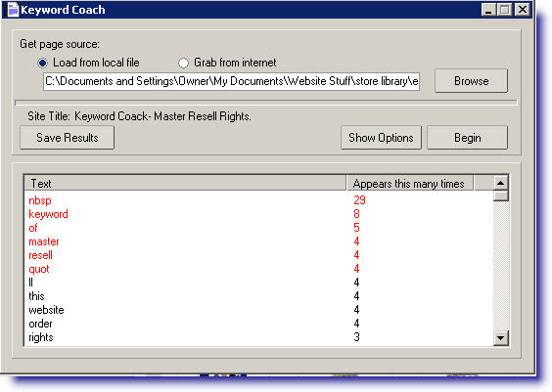Click the results scrollbar thumb
The height and width of the screenshot is (392, 552).
click(500, 196)
